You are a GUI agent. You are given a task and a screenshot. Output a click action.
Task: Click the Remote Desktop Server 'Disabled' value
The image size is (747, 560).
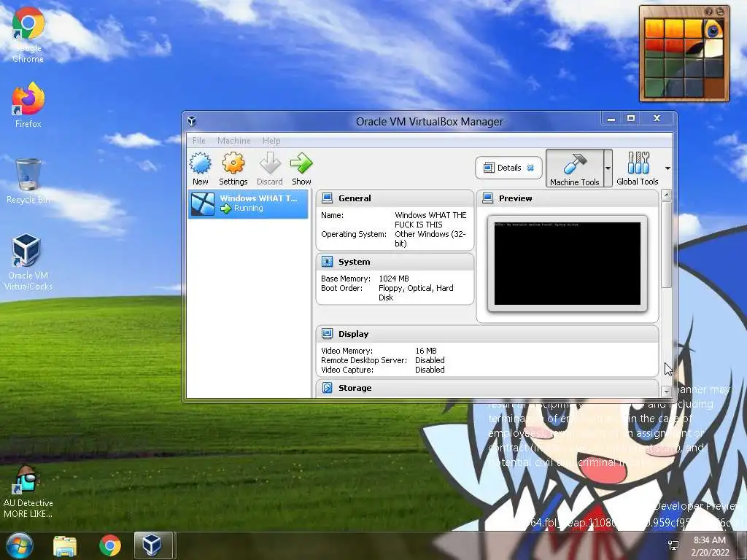click(x=430, y=360)
